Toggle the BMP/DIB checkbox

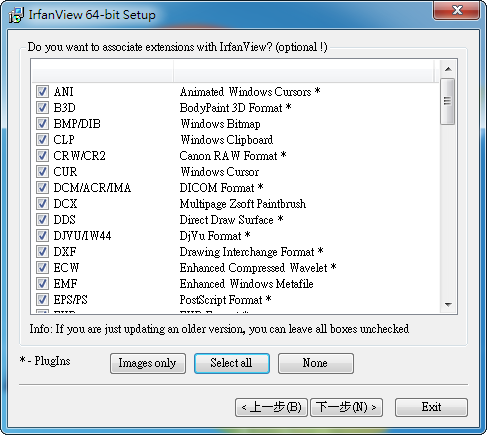tap(42, 124)
